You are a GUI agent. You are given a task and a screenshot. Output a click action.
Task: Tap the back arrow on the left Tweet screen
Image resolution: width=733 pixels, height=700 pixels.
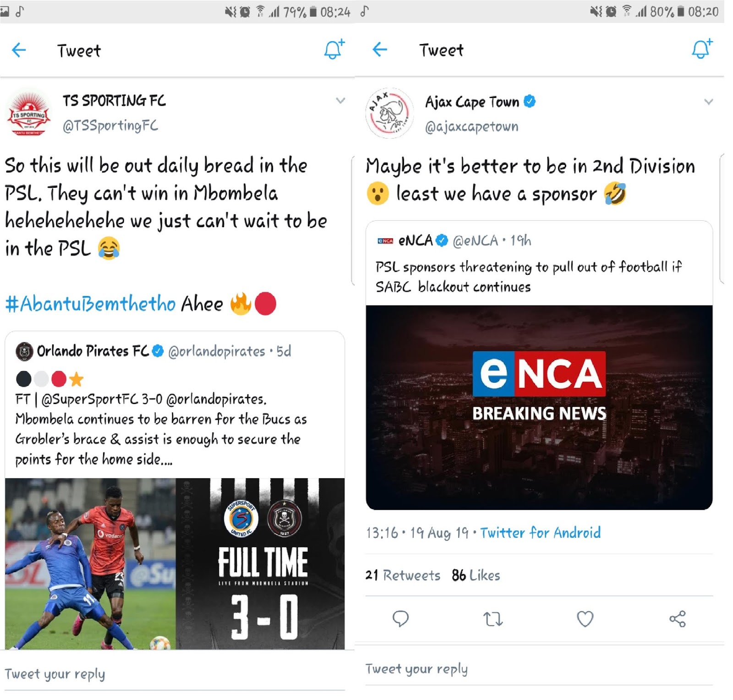pos(18,50)
